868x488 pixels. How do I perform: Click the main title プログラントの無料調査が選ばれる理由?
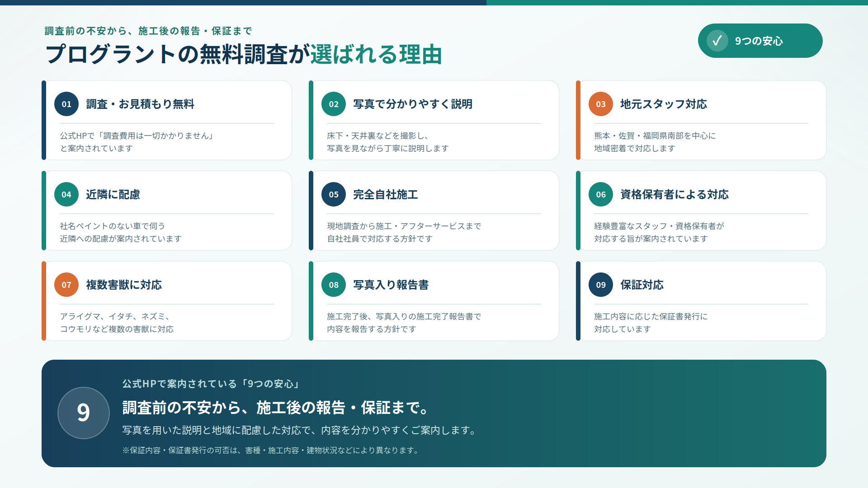[244, 54]
